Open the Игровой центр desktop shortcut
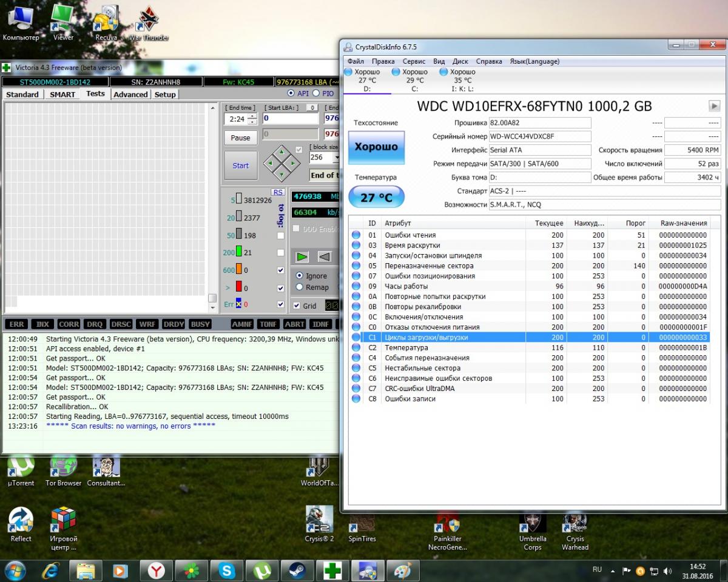728x582 pixels. point(63,528)
